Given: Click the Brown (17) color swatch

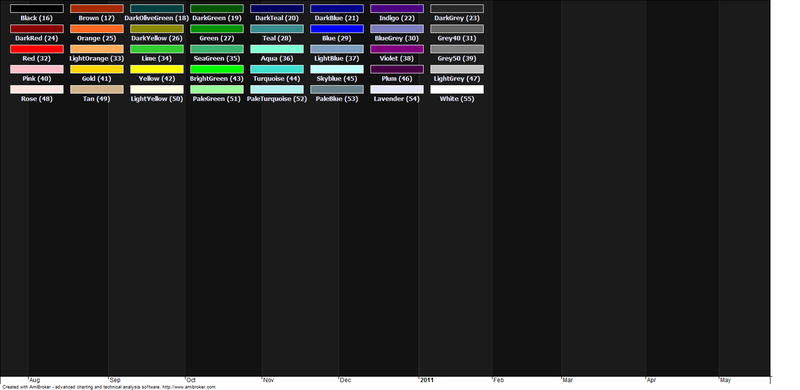Looking at the screenshot, I should coord(96,9).
